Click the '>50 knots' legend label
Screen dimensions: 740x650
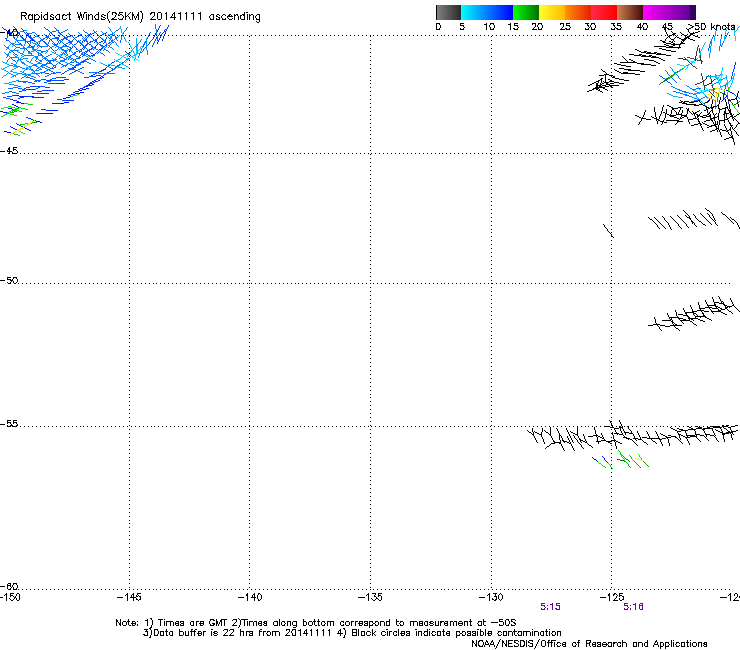[x=712, y=27]
